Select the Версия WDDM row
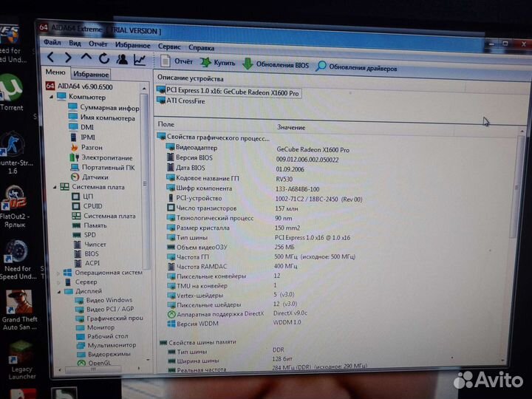The image size is (532, 399). click(234, 323)
